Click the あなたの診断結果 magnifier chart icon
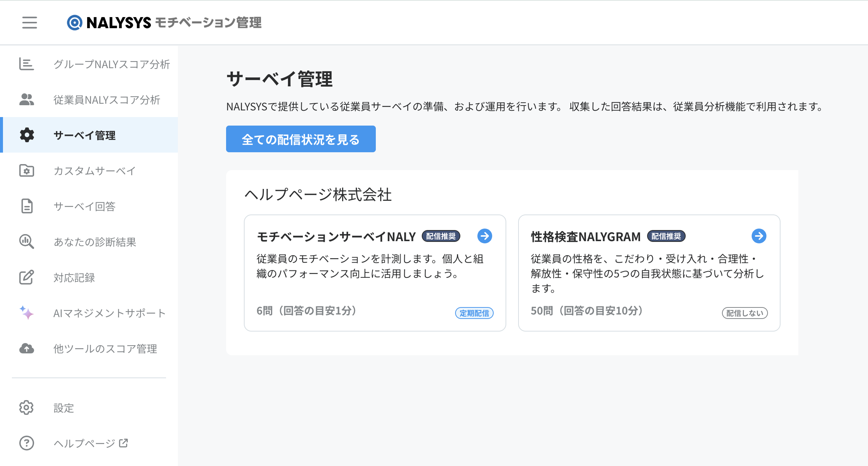This screenshot has width=868, height=466. [27, 242]
